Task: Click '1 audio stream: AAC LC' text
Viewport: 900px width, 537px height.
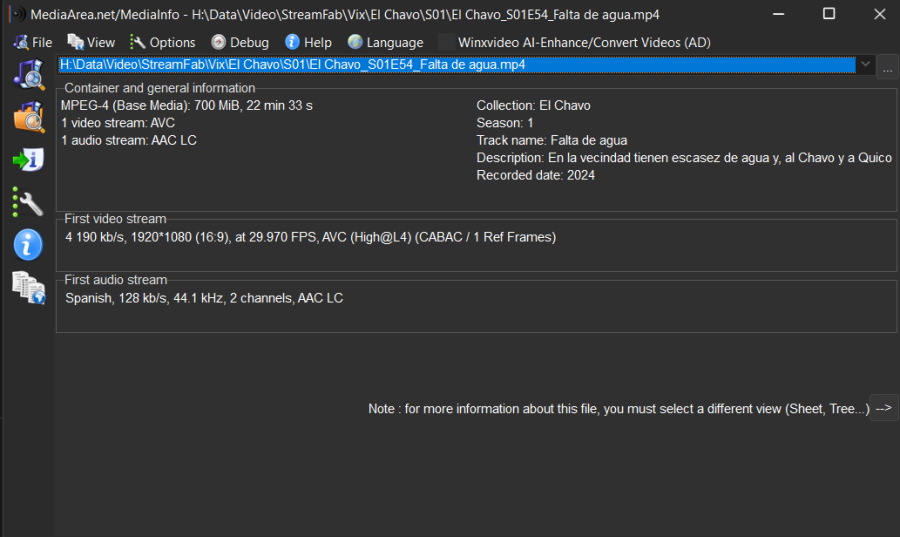Action: pos(129,141)
